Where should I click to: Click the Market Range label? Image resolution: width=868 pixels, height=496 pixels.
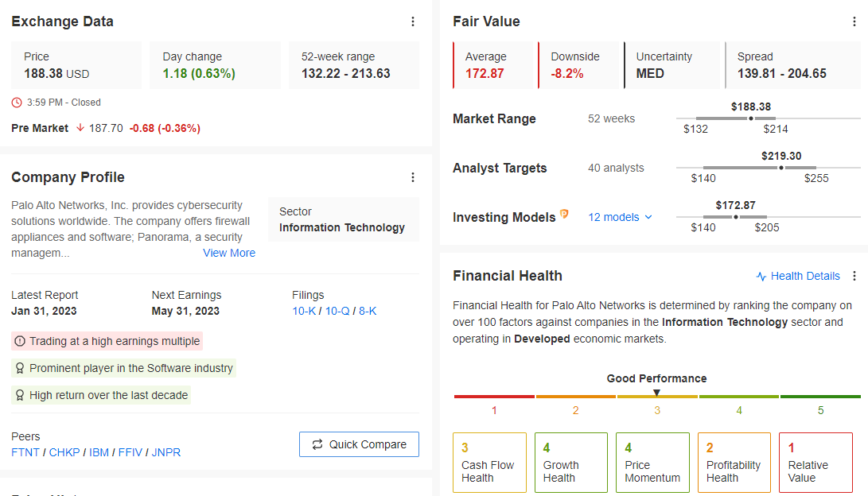494,119
